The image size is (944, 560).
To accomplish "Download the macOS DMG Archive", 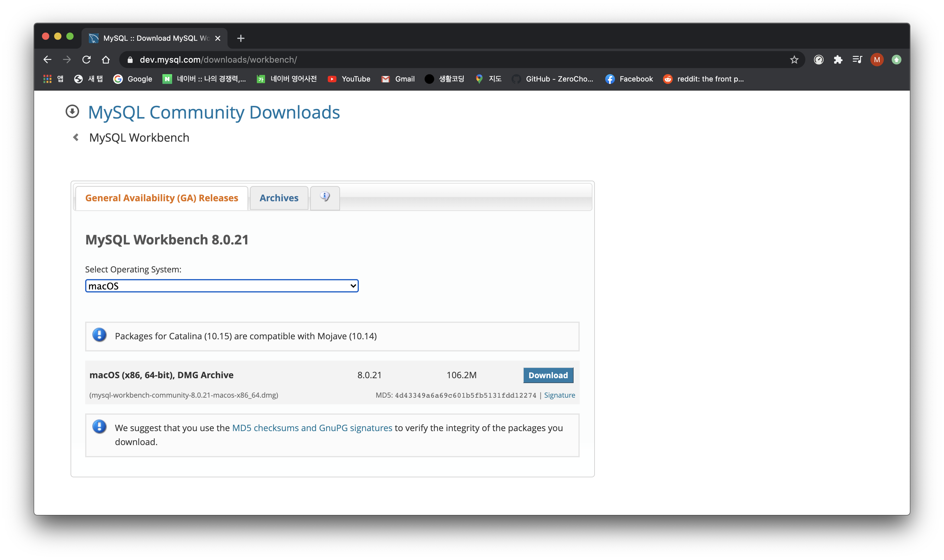I will point(548,375).
